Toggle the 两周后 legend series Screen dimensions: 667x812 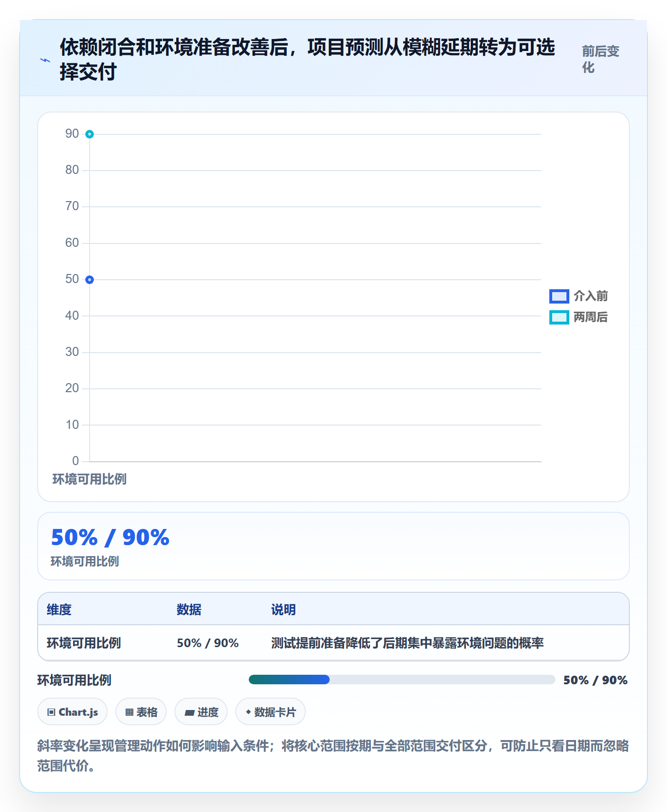pyautogui.click(x=578, y=317)
